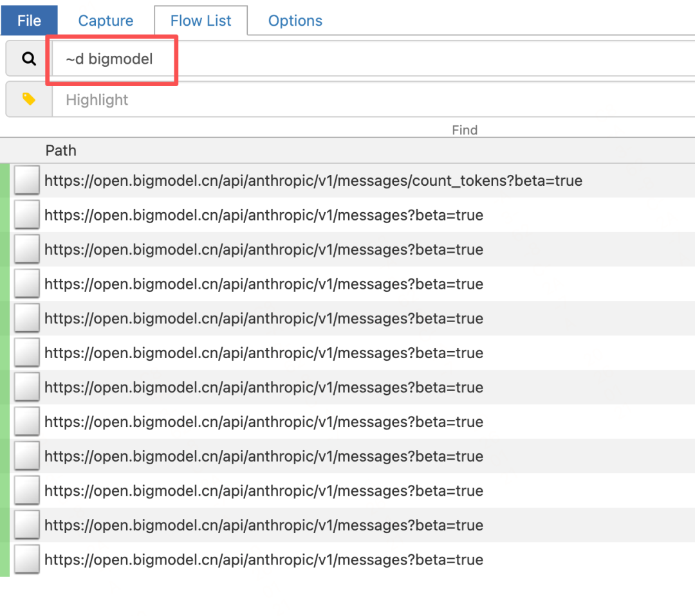Open the File menu
The image size is (695, 616).
[x=29, y=21]
